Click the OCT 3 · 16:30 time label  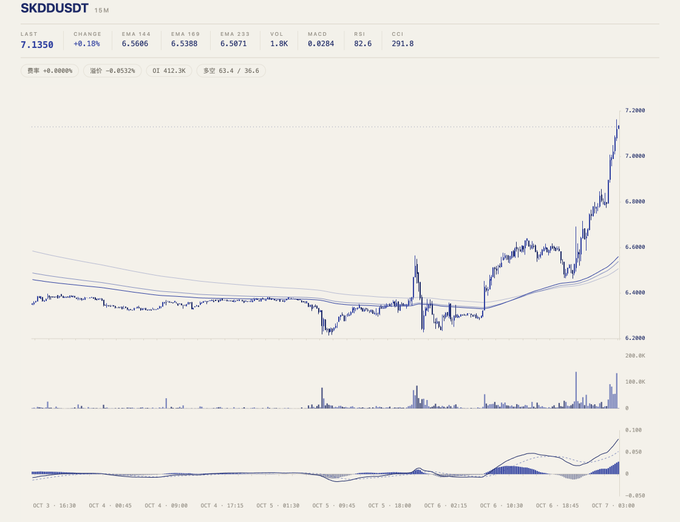[54, 506]
